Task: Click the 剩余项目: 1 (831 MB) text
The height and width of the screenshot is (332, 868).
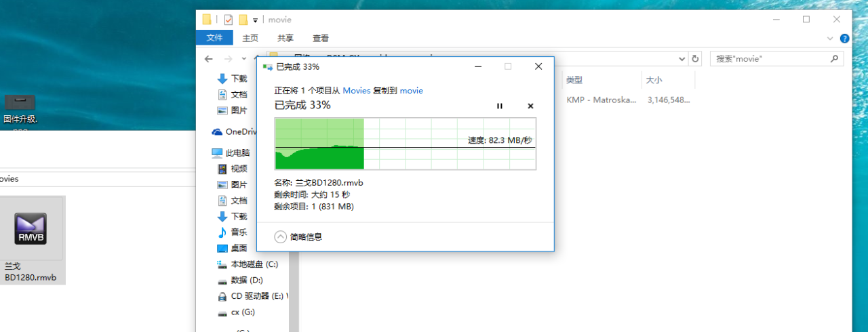Action: (314, 207)
